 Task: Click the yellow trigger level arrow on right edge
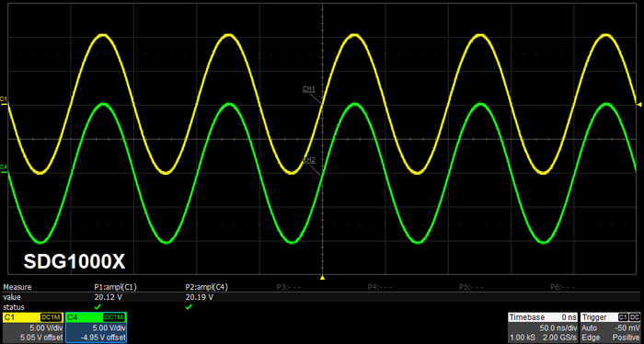point(639,104)
